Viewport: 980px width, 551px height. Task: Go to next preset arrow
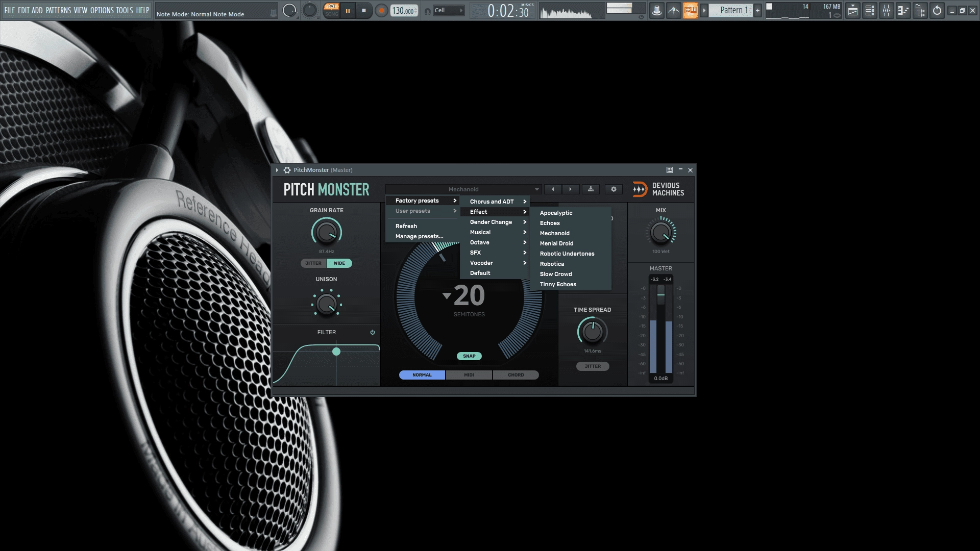[x=571, y=189]
